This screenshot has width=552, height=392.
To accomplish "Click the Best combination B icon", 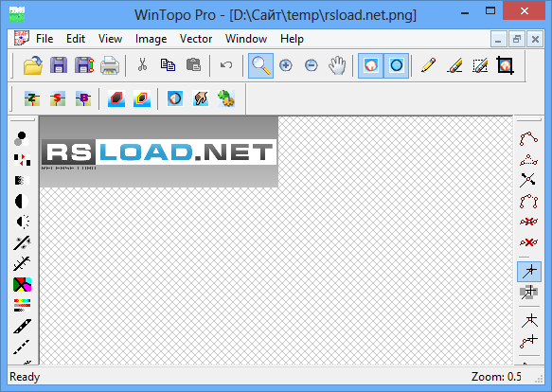I will [x=83, y=98].
